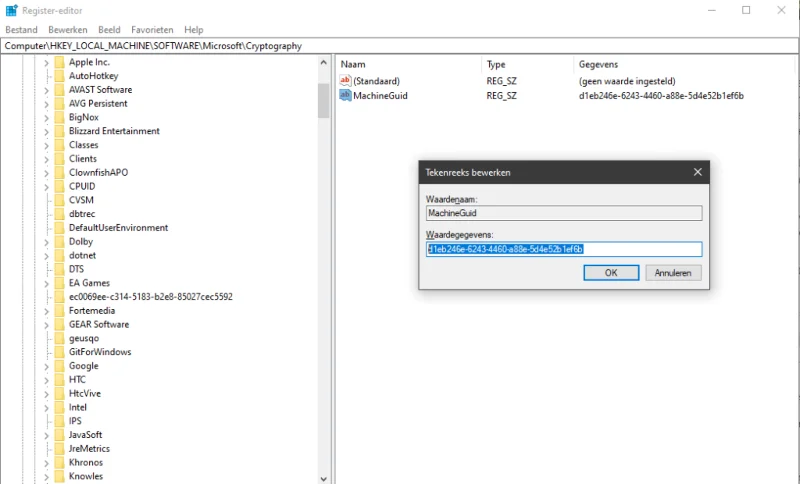Click the DefaultUserEnvironment folder icon
The height and width of the screenshot is (484, 800).
click(x=60, y=227)
